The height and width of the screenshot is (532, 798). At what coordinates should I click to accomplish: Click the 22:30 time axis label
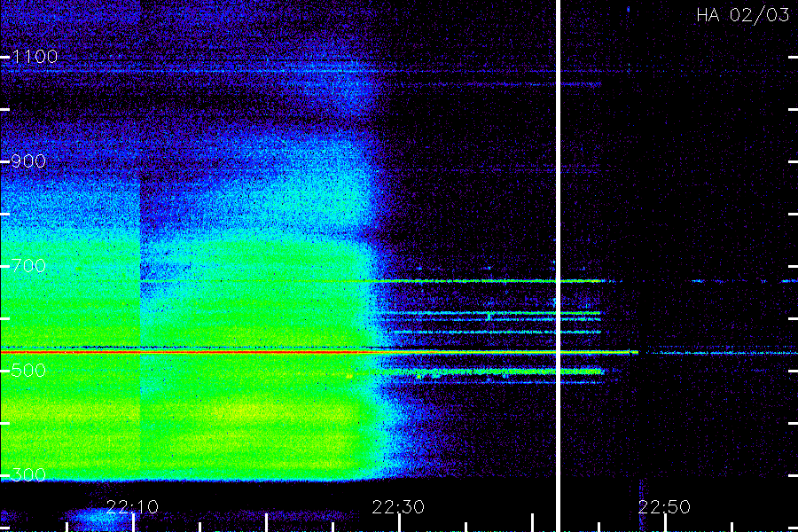tap(398, 507)
